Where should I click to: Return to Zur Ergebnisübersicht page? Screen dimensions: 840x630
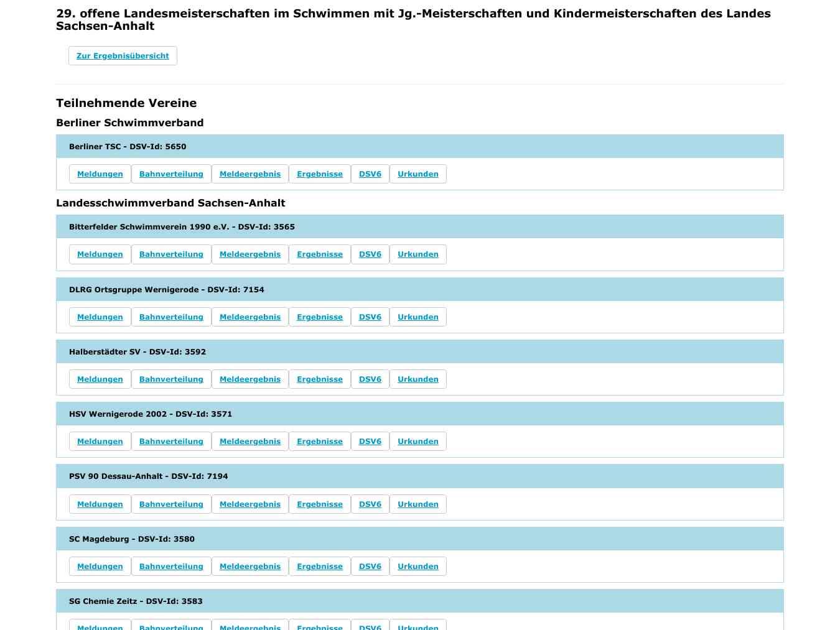coord(123,55)
